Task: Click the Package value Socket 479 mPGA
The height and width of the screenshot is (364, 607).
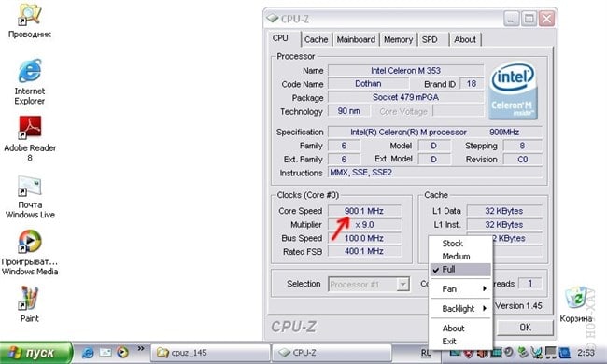Action: (x=405, y=97)
